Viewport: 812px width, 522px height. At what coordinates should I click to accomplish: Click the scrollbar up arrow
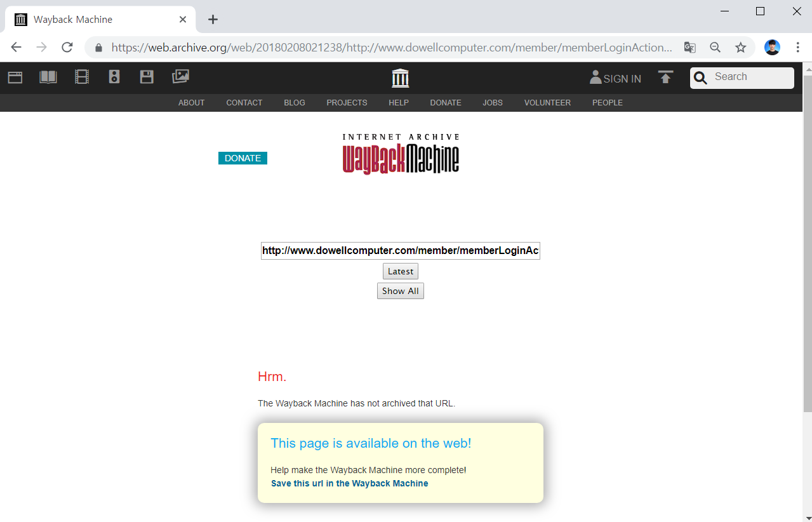tap(808, 68)
